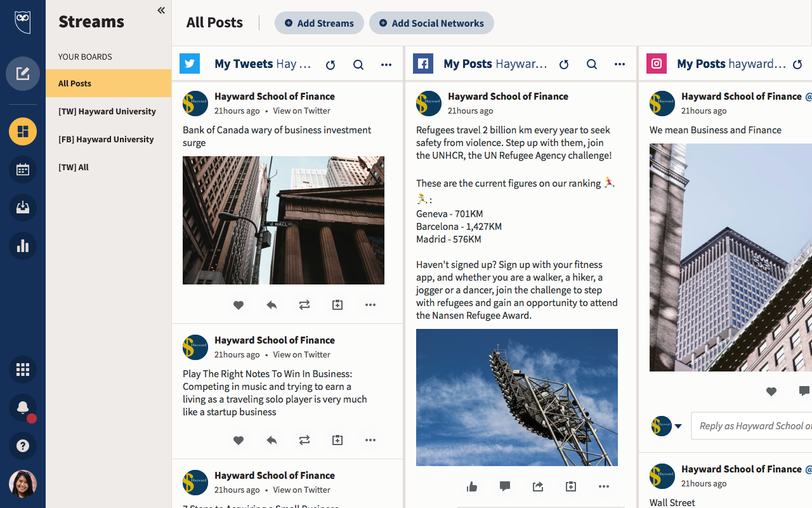Reply to Play The Right Notes tweet
The width and height of the screenshot is (812, 508).
(272, 440)
